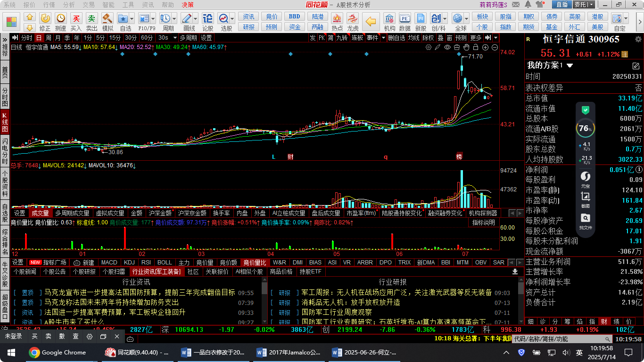644x362 pixels.
Task: Toggle the 连板 marker
Action: (x=357, y=38)
